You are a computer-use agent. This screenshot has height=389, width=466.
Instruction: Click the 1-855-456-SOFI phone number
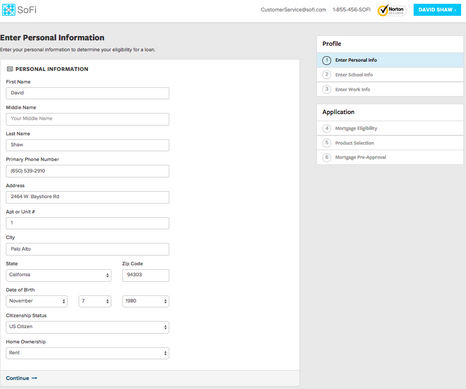(x=351, y=10)
